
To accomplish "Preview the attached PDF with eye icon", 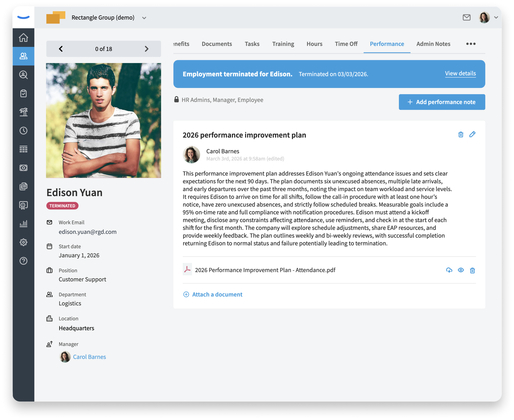I will coord(461,270).
